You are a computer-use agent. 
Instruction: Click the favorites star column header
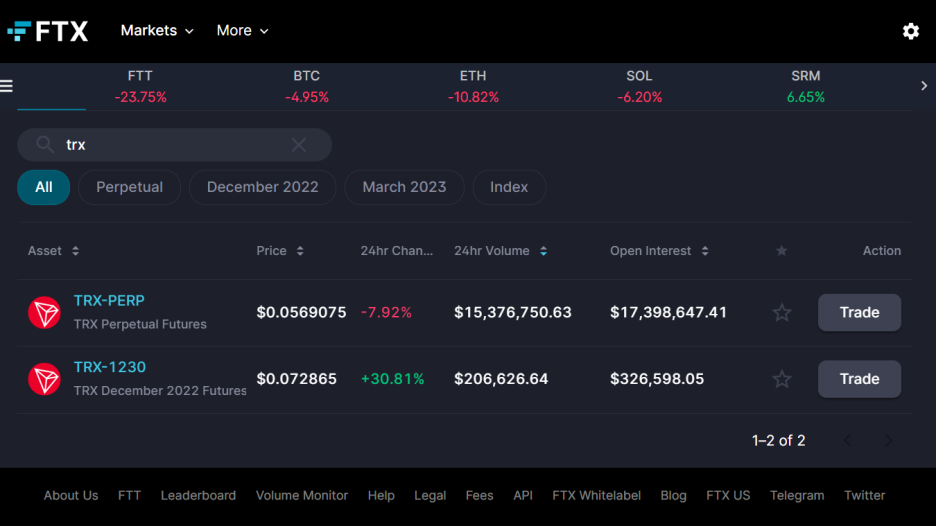781,251
